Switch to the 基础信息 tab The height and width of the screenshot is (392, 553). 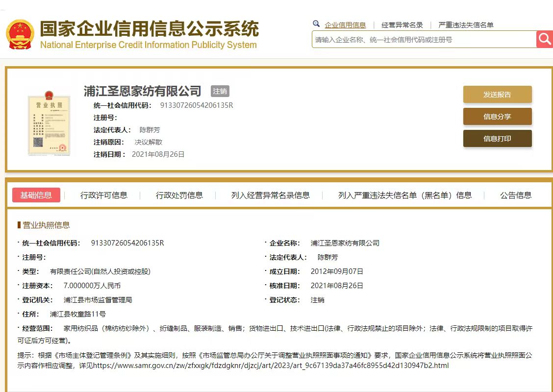[x=36, y=195]
